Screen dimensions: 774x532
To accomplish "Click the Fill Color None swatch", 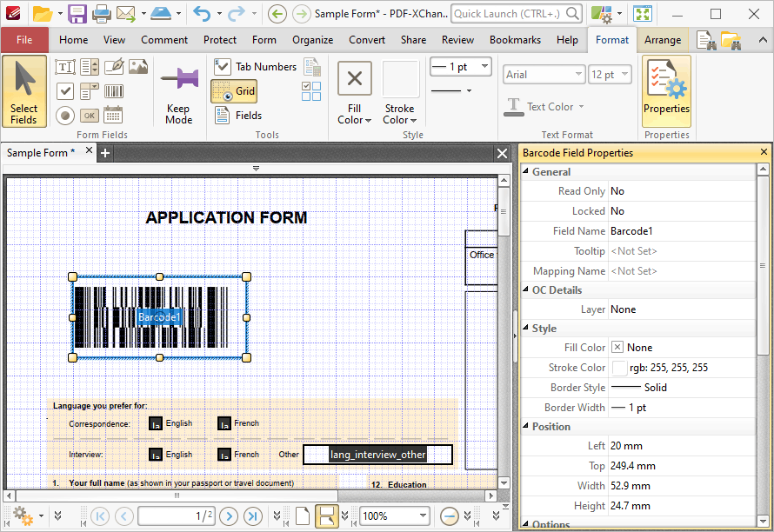I will pos(617,348).
